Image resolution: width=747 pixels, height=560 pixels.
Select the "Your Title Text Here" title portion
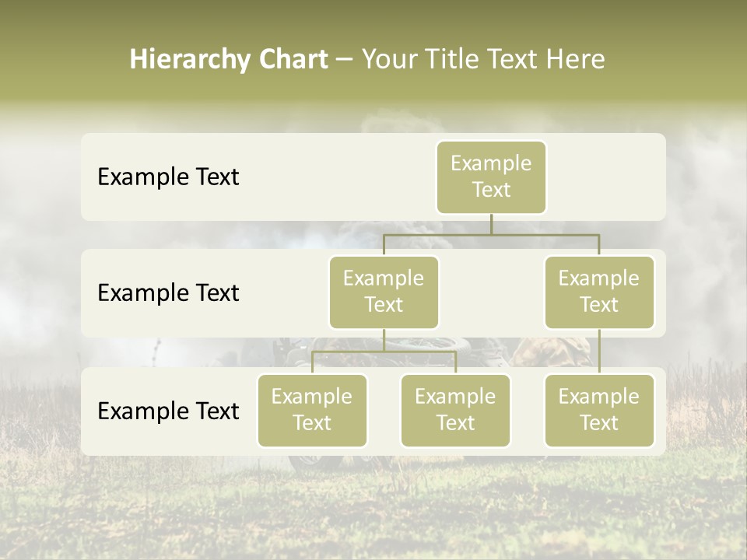(x=483, y=59)
